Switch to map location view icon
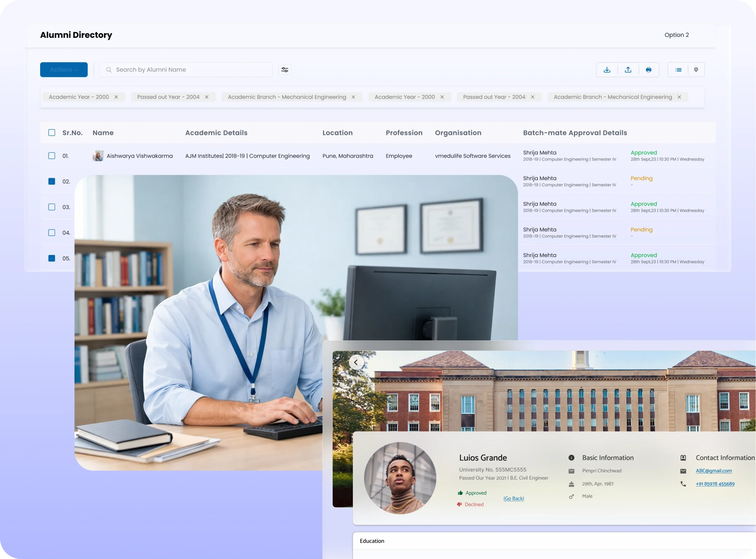756x559 pixels. point(696,70)
